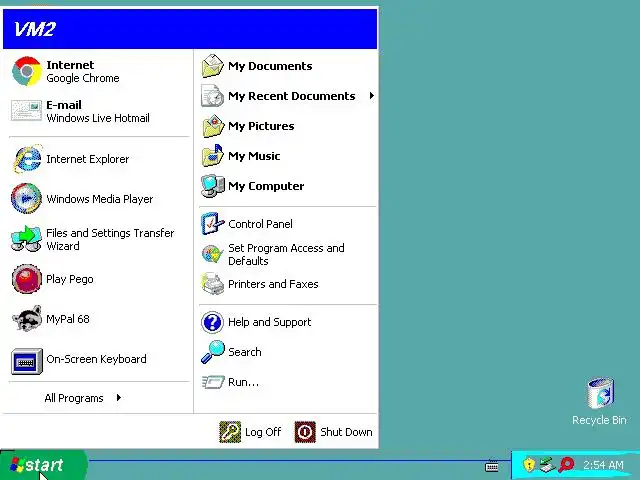The height and width of the screenshot is (480, 640).
Task: Click My Computer label
Action: [x=266, y=186]
